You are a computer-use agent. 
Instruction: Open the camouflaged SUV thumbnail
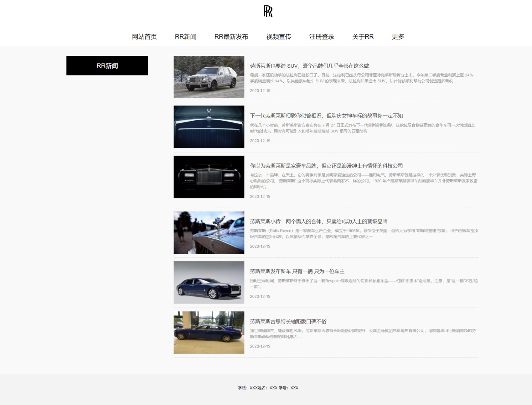(209, 77)
